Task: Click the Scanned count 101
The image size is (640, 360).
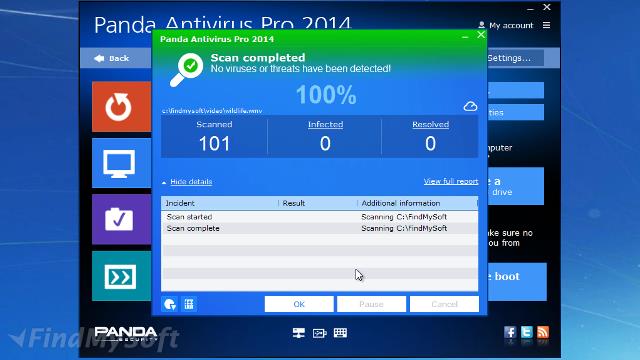Action: tap(214, 144)
